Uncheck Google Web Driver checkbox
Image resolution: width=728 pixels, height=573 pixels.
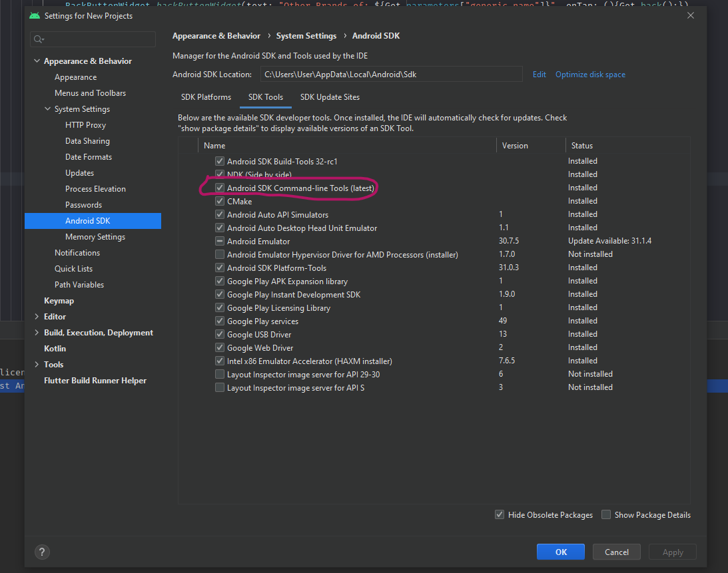click(x=220, y=347)
